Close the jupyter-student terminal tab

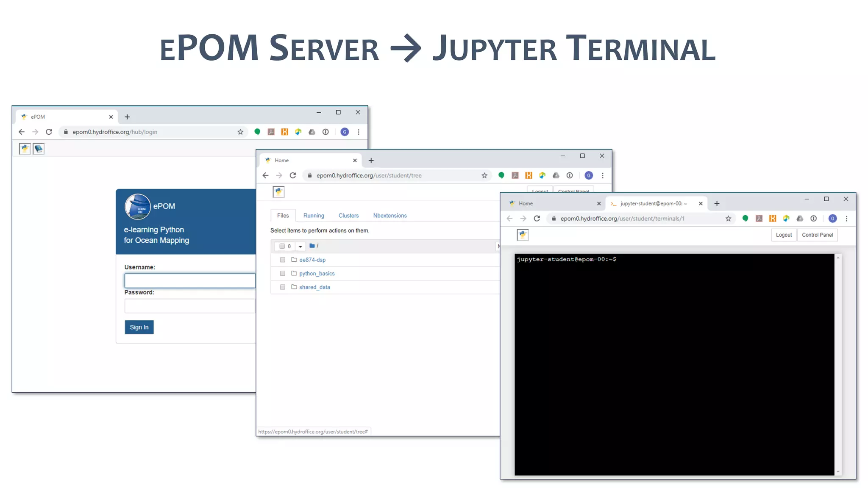coord(701,204)
